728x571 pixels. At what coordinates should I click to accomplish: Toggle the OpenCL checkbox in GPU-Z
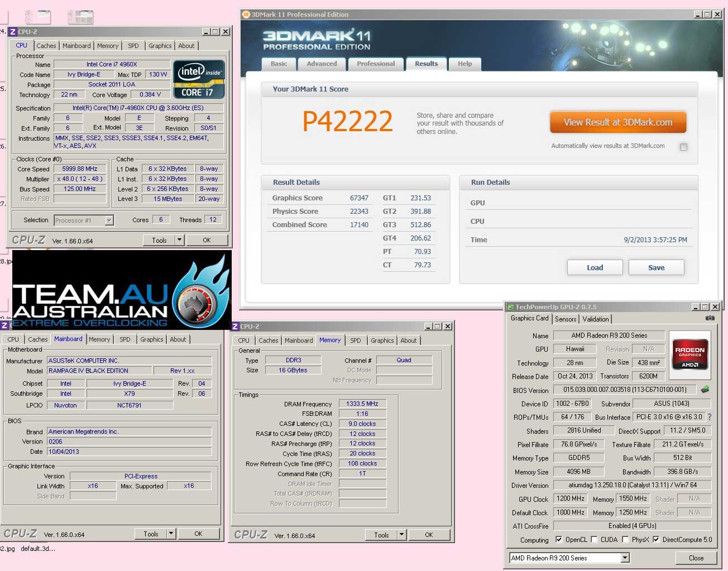[x=559, y=539]
